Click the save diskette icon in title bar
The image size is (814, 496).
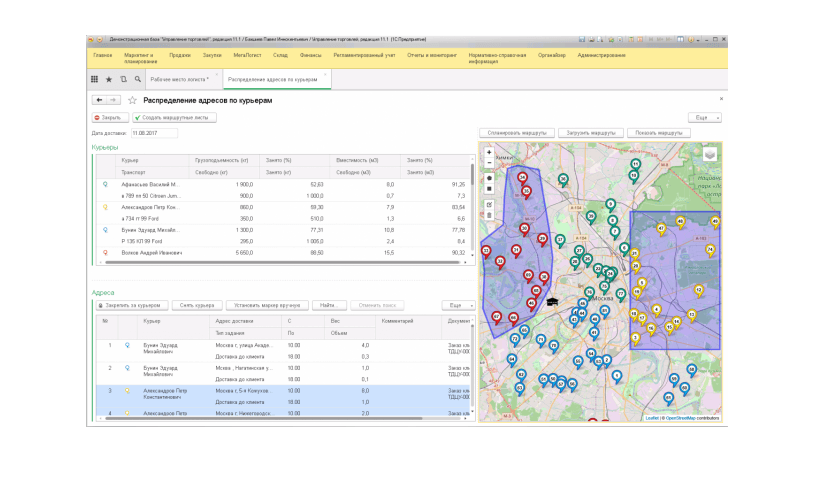tap(582, 39)
